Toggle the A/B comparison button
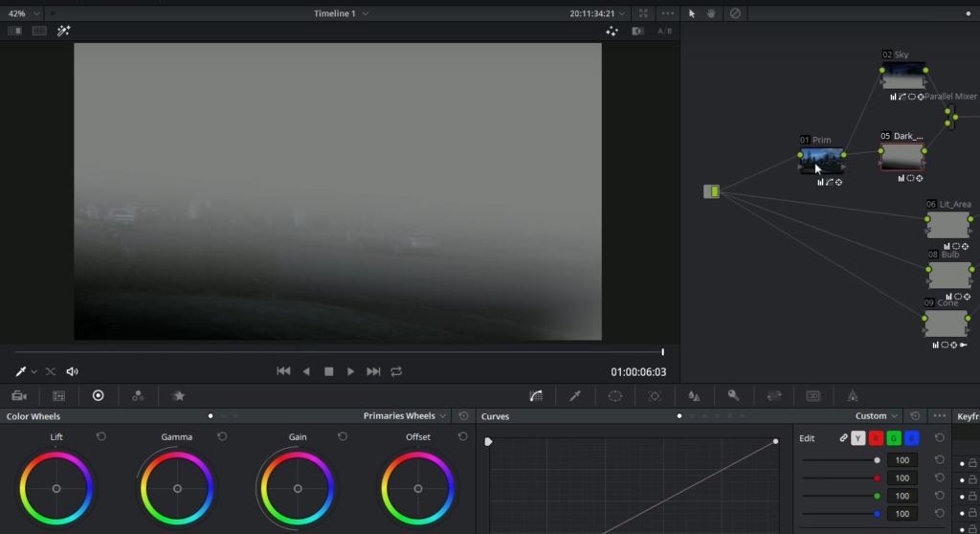Screen dimensions: 980x534 pyautogui.click(x=665, y=31)
